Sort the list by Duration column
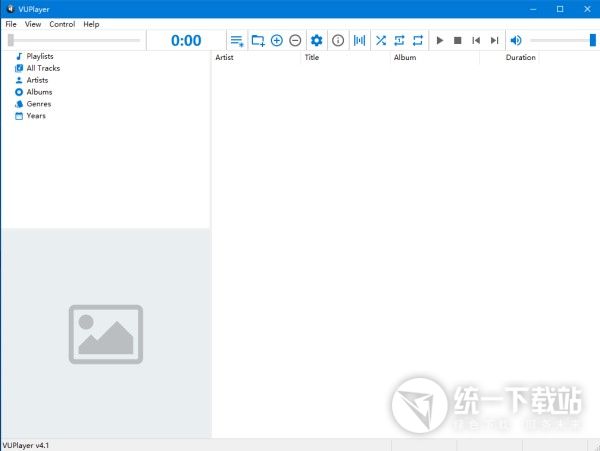The image size is (600, 451). 520,58
